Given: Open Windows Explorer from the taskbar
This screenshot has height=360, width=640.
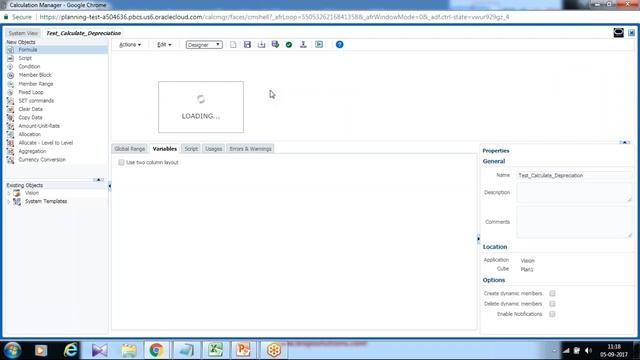Looking at the screenshot, I should [129, 350].
